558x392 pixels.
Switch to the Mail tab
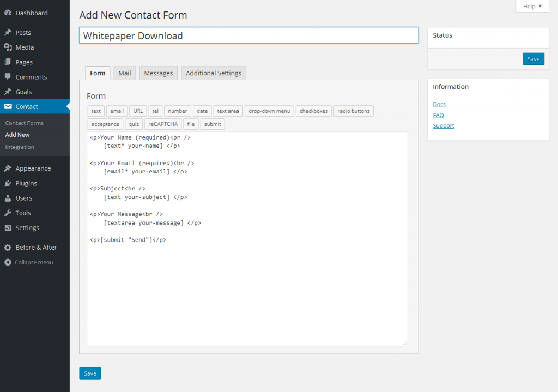pos(125,73)
